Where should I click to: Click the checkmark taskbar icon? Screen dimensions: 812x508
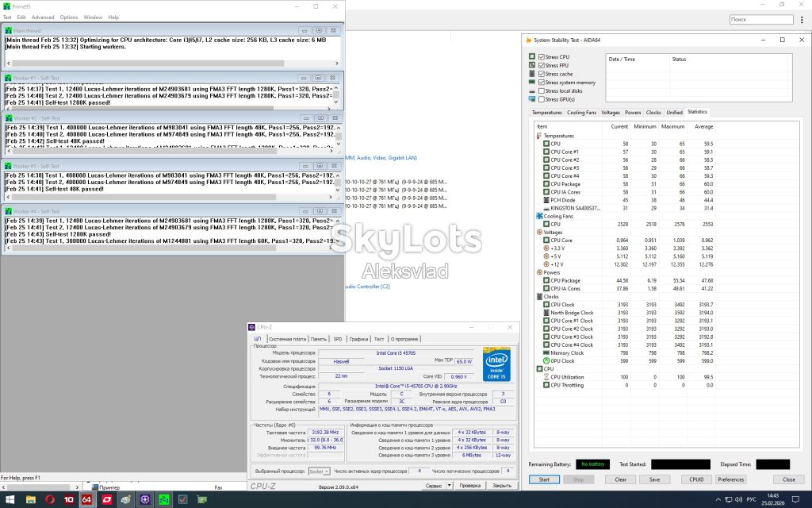[183, 500]
